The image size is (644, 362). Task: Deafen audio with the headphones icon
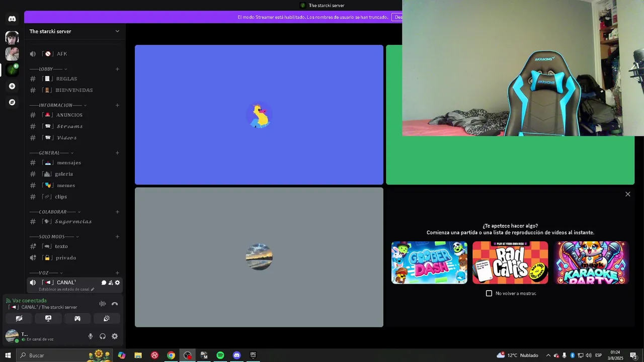pyautogui.click(x=103, y=336)
